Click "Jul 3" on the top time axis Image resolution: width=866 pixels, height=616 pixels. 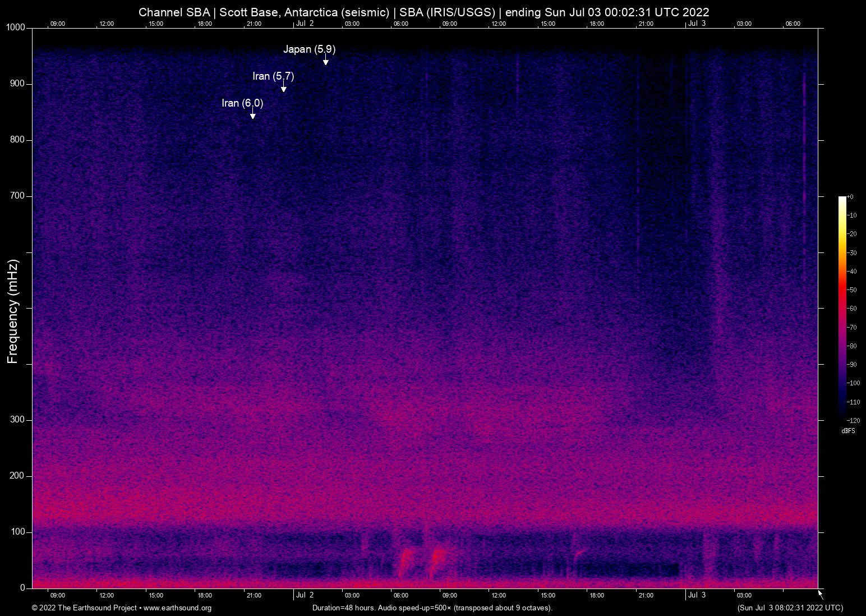(697, 24)
